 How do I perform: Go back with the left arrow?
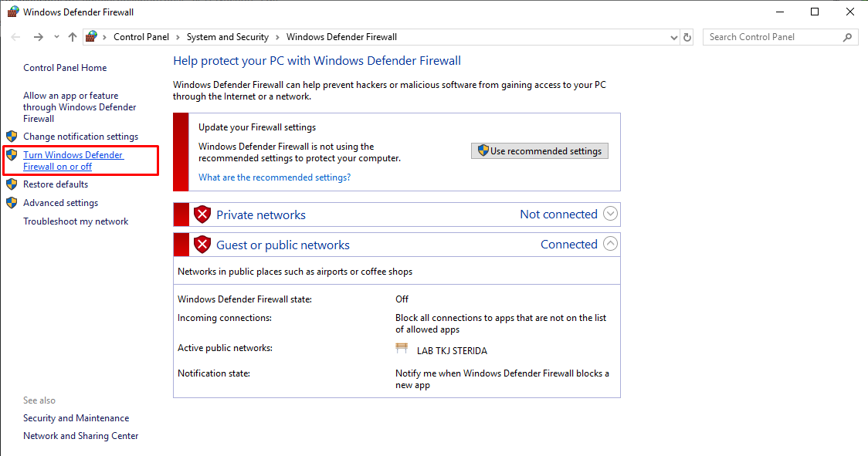pos(15,37)
